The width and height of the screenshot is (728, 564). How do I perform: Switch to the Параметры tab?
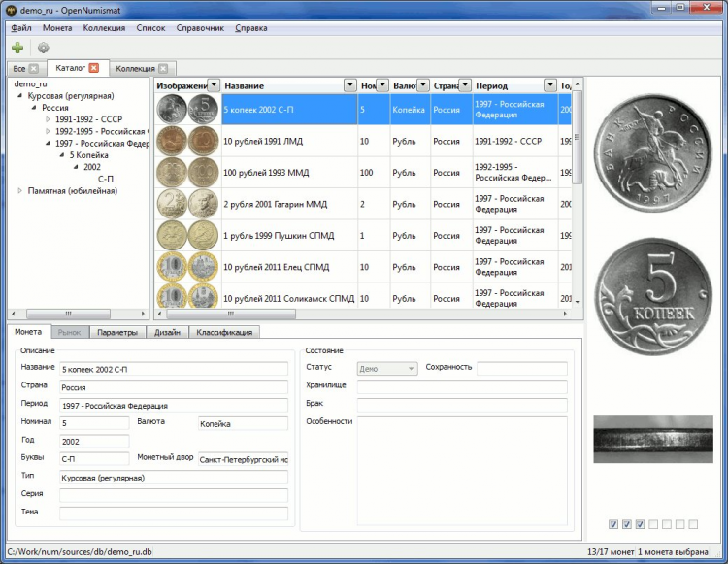[x=116, y=332]
